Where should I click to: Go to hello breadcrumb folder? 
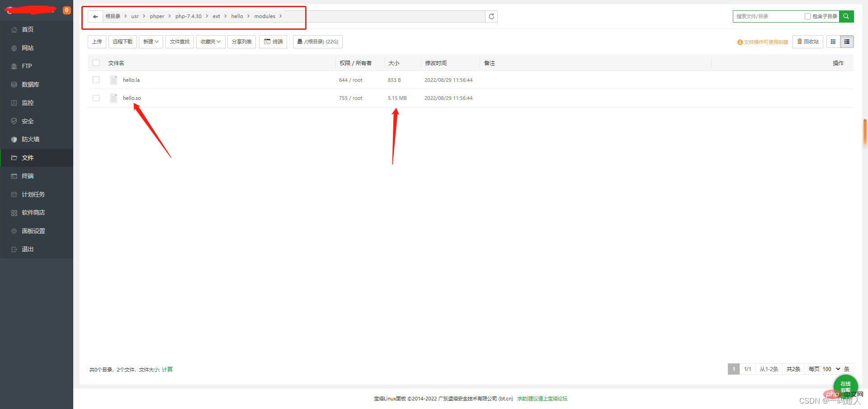click(237, 16)
